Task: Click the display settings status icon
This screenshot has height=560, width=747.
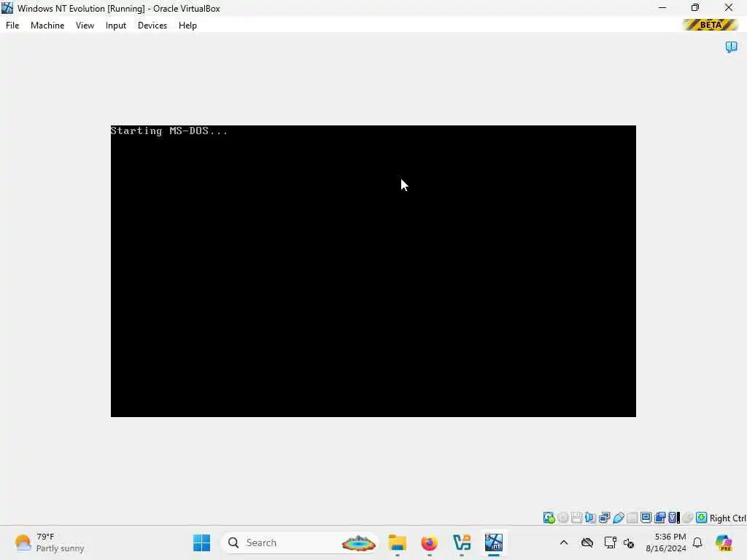Action: (x=646, y=518)
